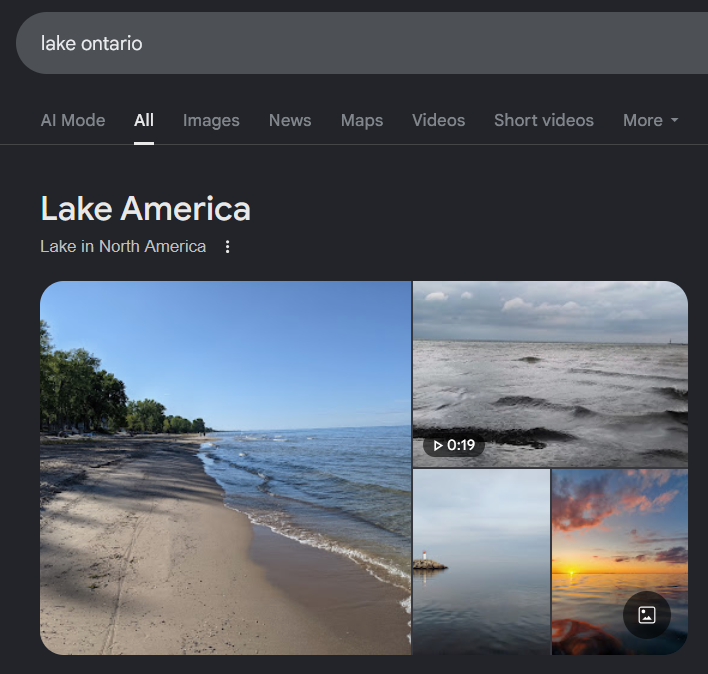Select the All results tab
708x674 pixels.
click(144, 121)
